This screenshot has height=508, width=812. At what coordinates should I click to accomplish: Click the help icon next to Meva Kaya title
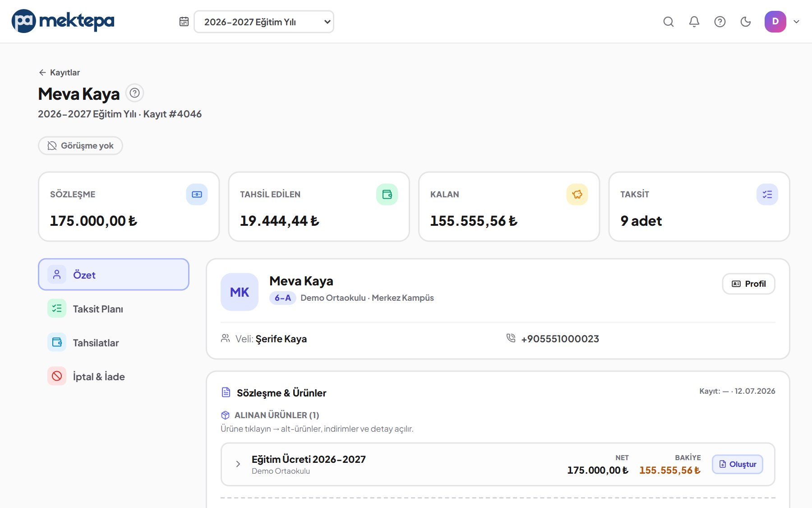pyautogui.click(x=134, y=93)
